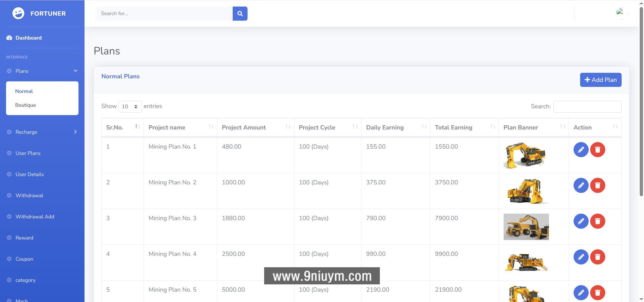This screenshot has height=302, width=644.
Task: Sort by Daily Earning column
Action: coord(395,127)
